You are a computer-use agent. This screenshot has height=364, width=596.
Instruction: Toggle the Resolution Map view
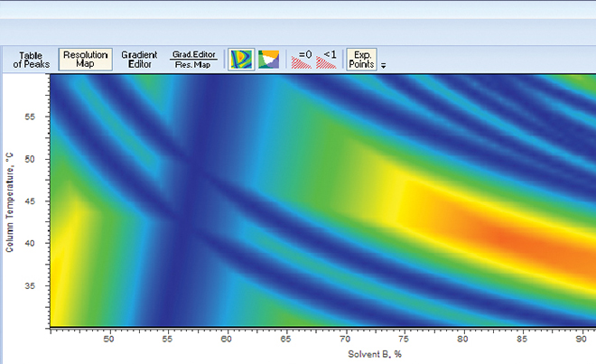point(86,60)
